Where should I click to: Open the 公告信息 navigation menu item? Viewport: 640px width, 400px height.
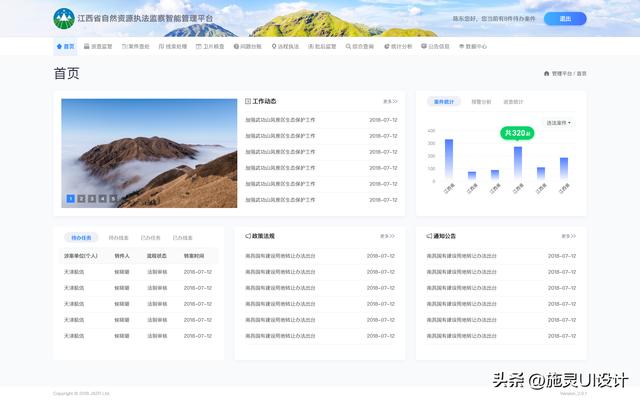coord(435,47)
